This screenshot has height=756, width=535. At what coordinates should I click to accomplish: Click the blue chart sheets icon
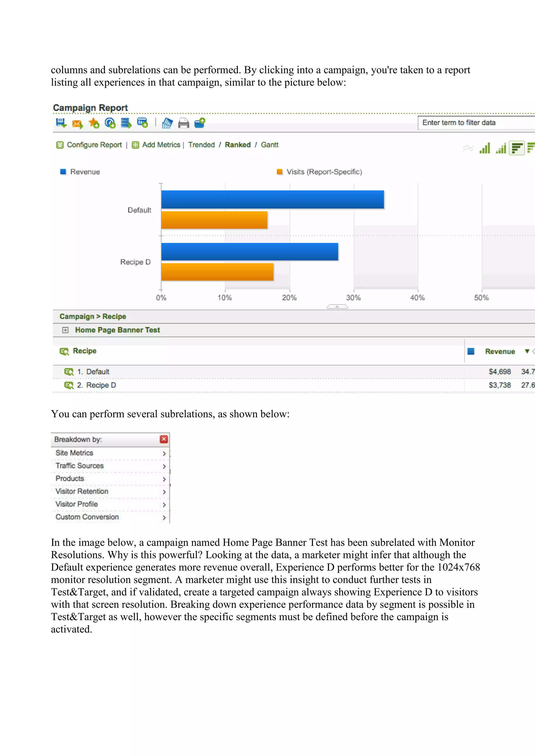(167, 123)
